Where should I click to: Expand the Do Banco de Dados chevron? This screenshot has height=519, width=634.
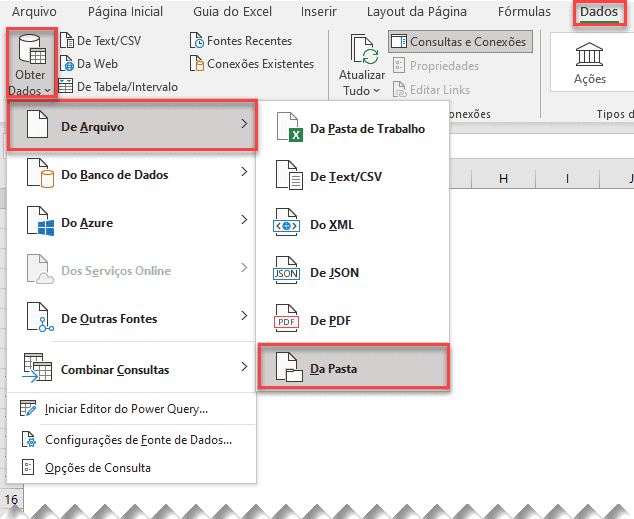(x=244, y=172)
